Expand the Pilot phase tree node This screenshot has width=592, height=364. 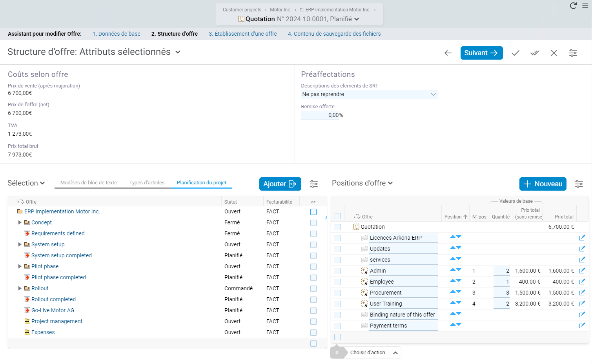click(20, 267)
